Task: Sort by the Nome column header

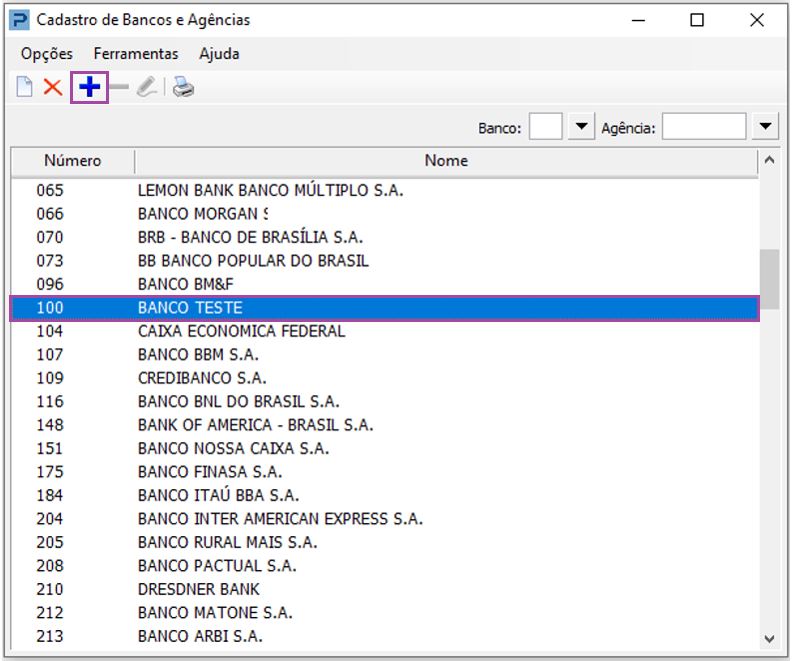Action: tap(446, 161)
